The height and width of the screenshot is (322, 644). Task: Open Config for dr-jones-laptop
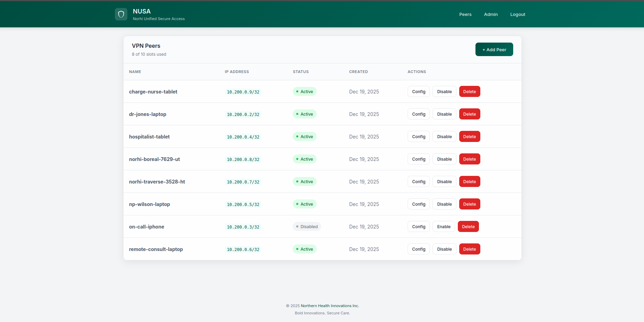coord(418,114)
